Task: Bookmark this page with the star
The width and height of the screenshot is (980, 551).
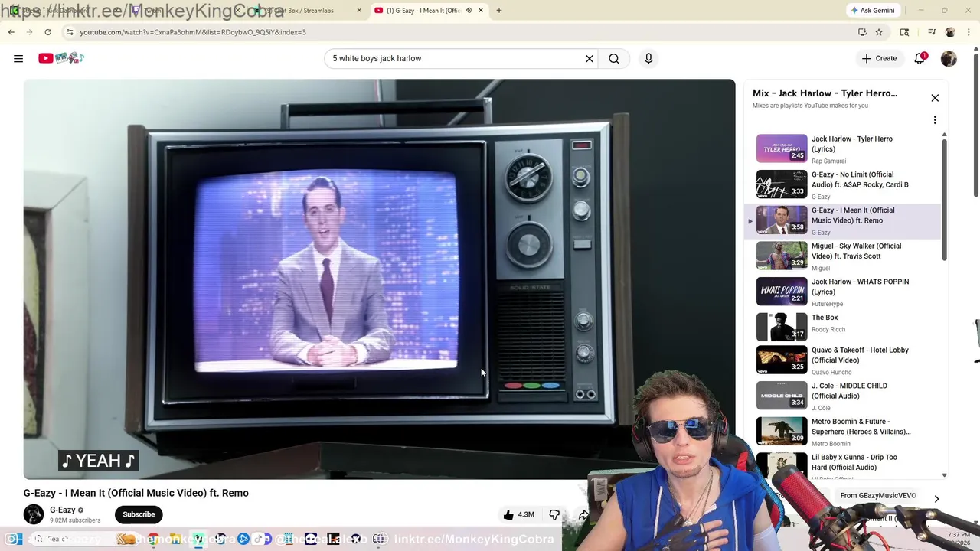Action: pyautogui.click(x=879, y=32)
